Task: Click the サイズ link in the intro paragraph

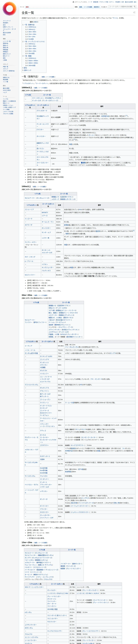Action: pyautogui.click(x=115, y=18)
